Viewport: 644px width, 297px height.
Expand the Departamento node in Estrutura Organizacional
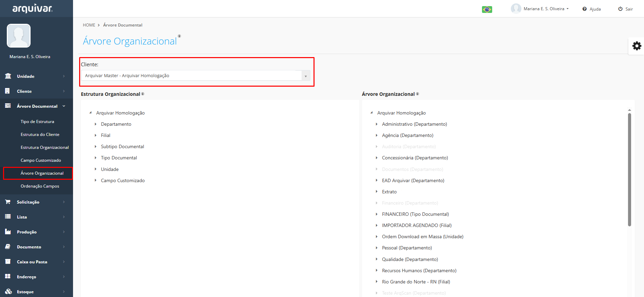(95, 124)
